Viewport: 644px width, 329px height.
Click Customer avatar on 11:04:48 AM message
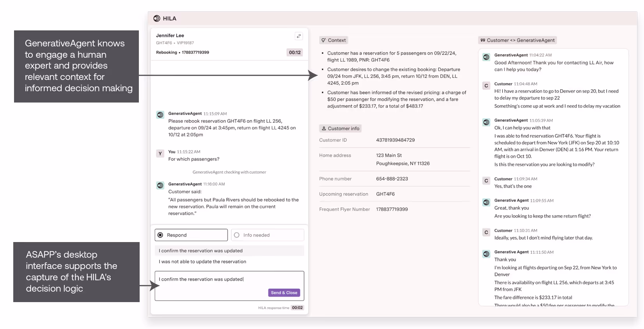click(x=486, y=86)
